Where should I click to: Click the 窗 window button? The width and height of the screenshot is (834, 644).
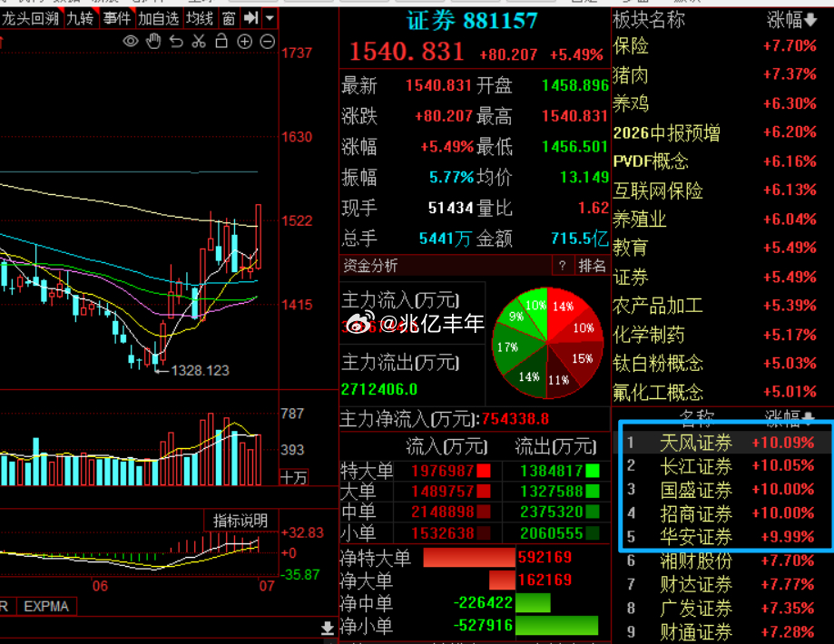(x=229, y=19)
